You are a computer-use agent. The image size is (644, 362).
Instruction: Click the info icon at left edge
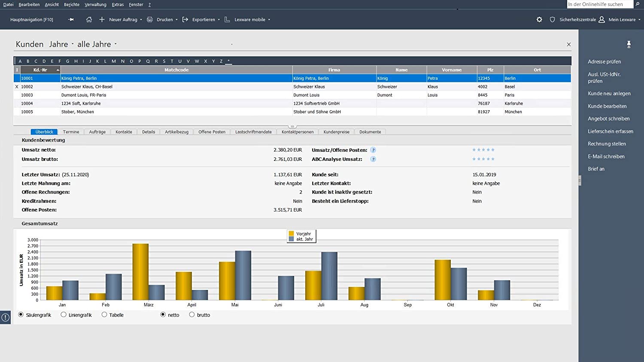click(x=5, y=317)
